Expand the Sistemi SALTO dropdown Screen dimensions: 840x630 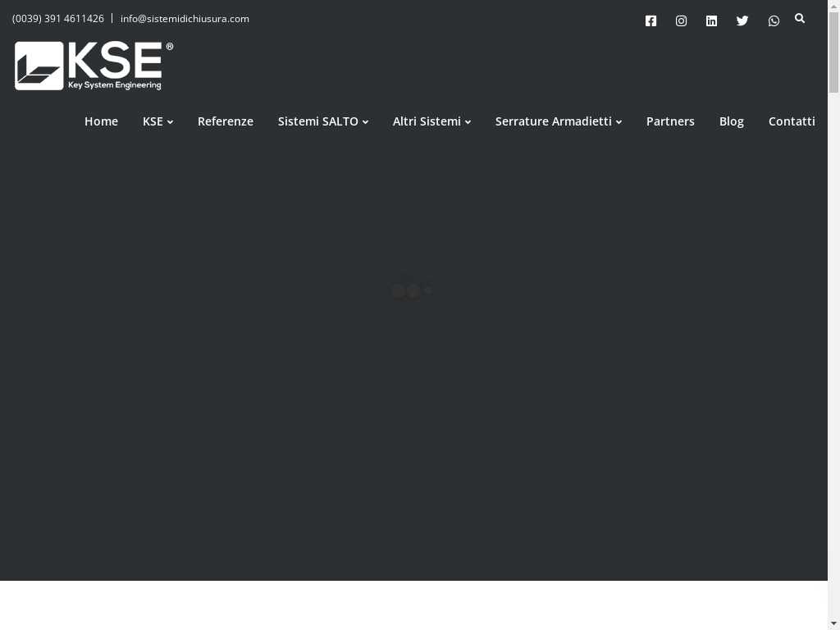[x=322, y=121]
